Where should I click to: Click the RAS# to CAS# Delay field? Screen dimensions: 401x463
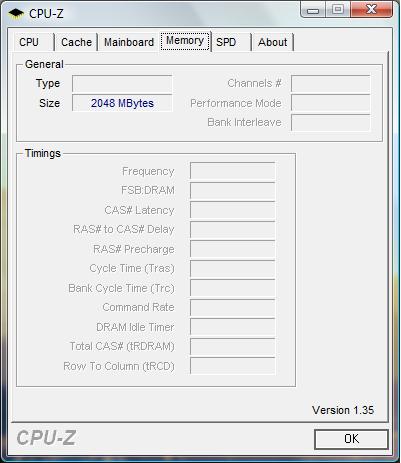tap(232, 230)
